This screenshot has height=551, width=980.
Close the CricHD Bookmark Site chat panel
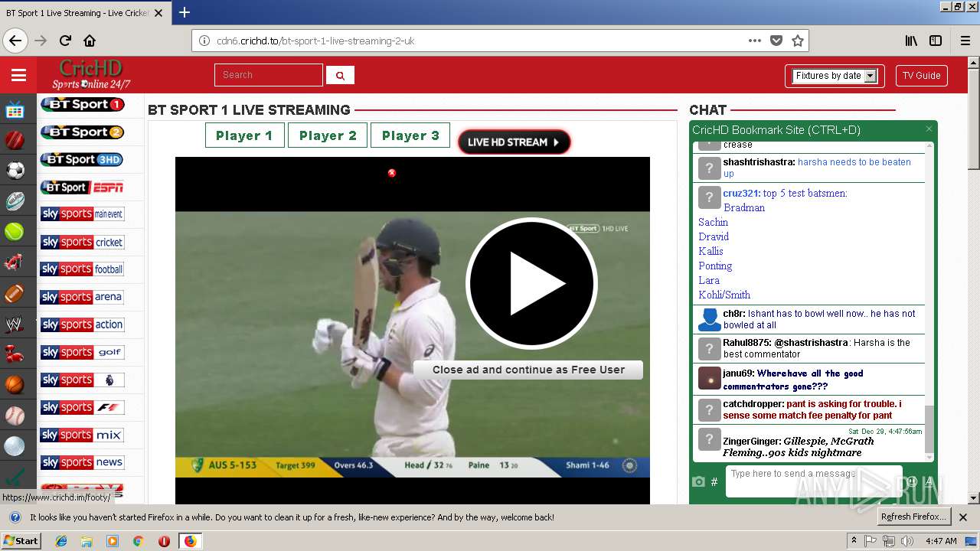pos(929,129)
